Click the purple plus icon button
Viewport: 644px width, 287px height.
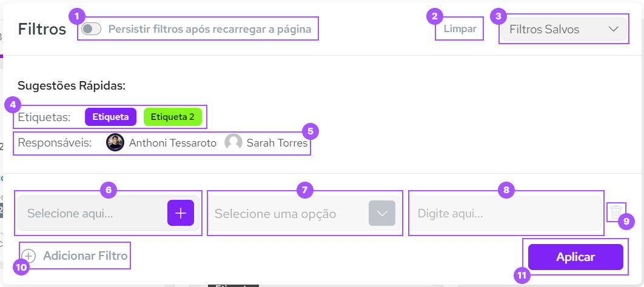(181, 213)
